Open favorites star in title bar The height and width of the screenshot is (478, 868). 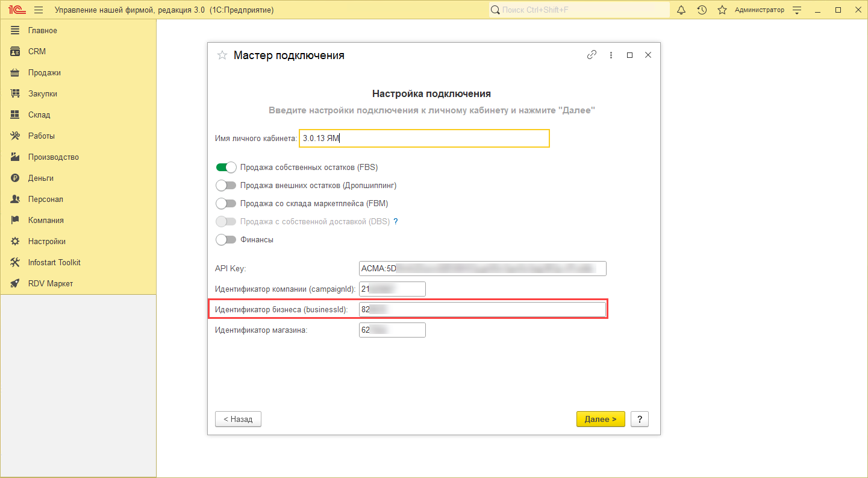coord(722,10)
